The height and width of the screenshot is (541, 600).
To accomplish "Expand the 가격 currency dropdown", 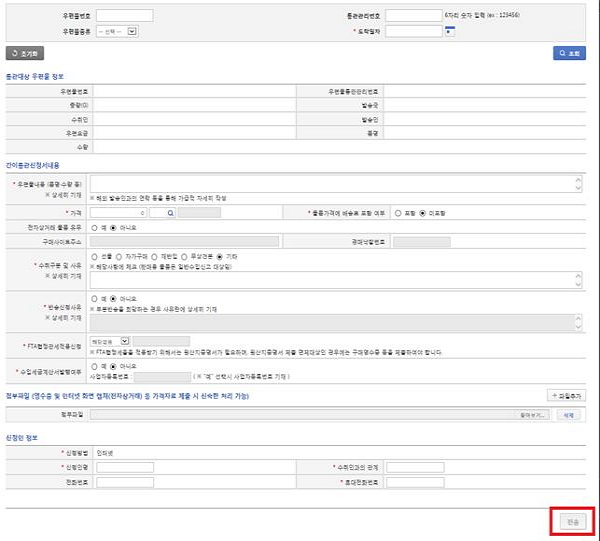I will 147,213.
